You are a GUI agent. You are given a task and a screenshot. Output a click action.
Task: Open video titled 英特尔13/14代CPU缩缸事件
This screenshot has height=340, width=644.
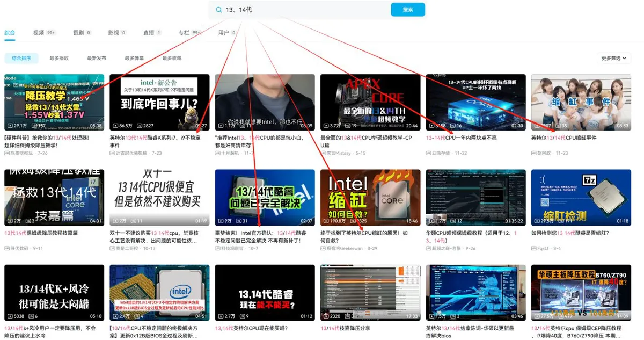(563, 138)
